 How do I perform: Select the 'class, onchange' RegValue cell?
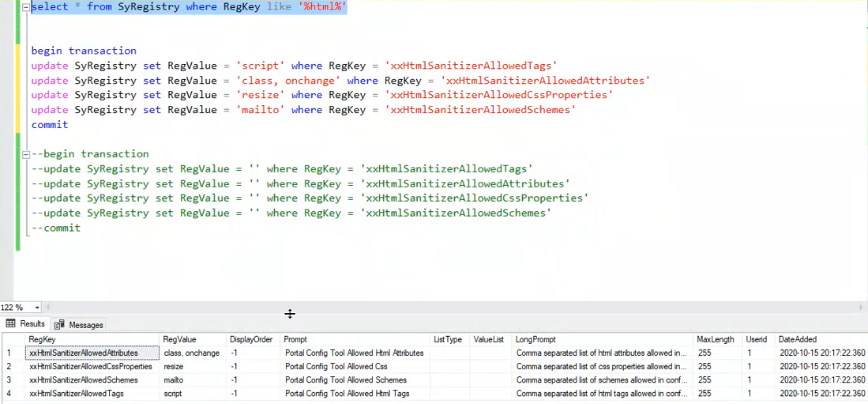(193, 353)
